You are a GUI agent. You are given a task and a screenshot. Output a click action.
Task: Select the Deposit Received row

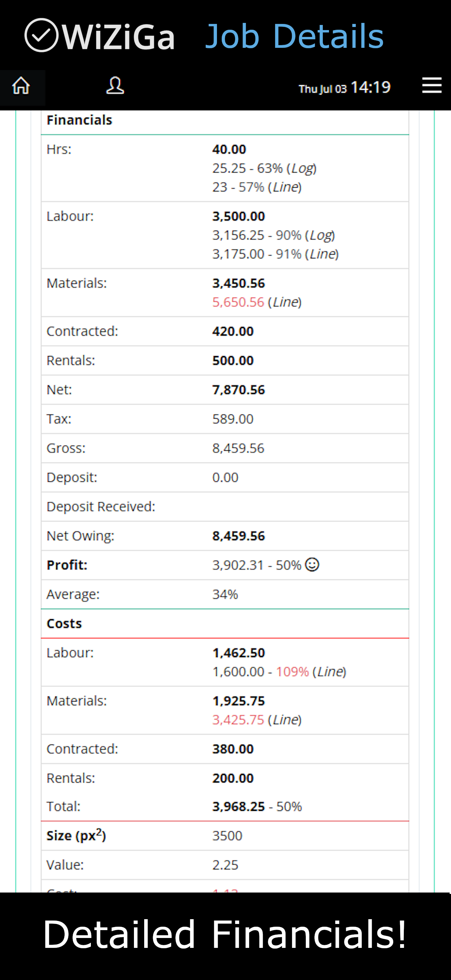225,507
